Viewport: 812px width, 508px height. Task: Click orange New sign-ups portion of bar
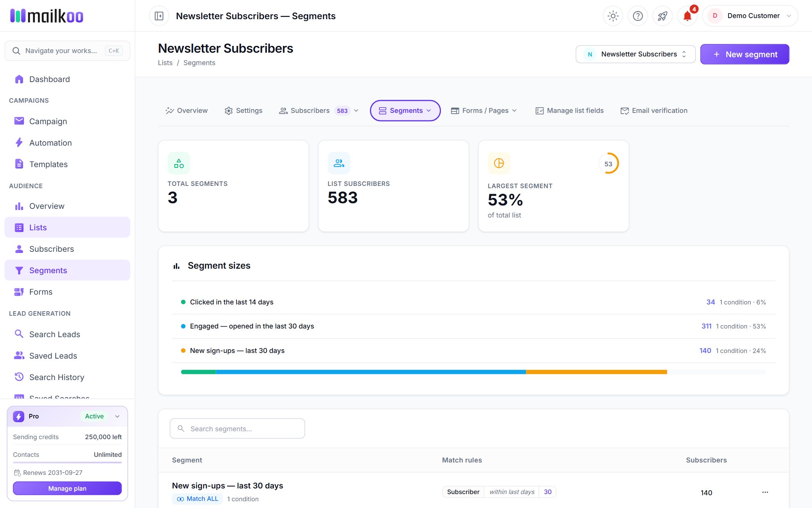(596, 372)
